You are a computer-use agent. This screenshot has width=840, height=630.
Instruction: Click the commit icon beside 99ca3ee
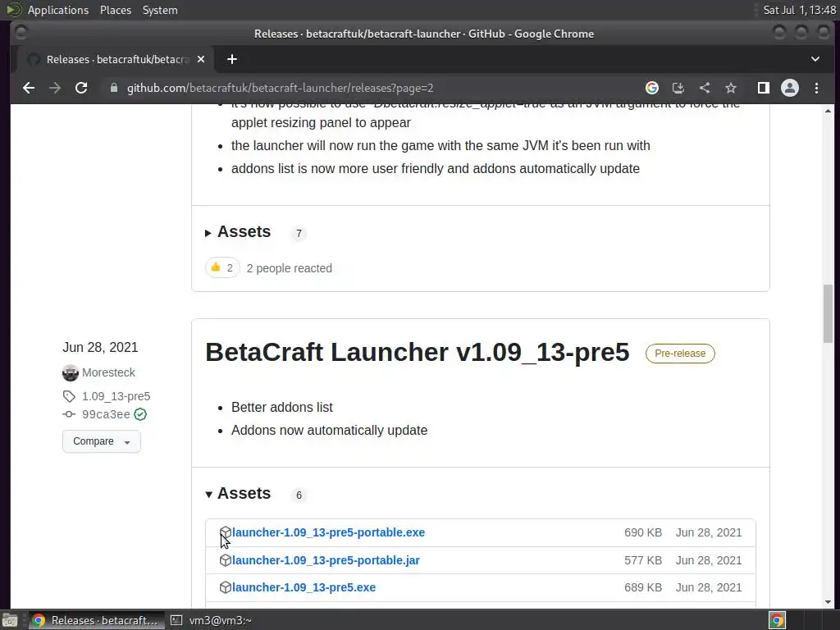69,414
